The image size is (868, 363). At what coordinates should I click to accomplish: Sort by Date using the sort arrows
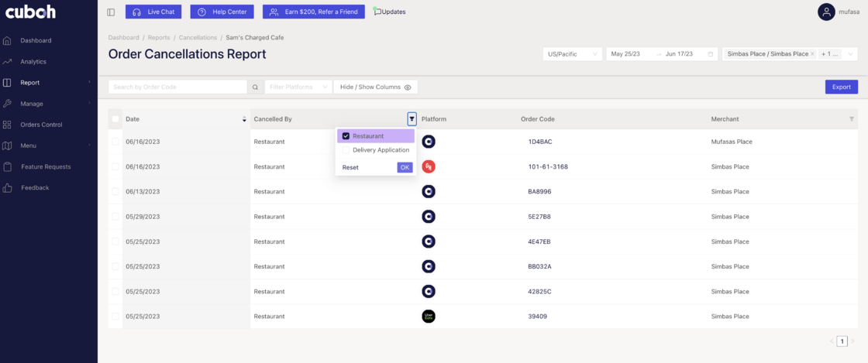tap(244, 119)
